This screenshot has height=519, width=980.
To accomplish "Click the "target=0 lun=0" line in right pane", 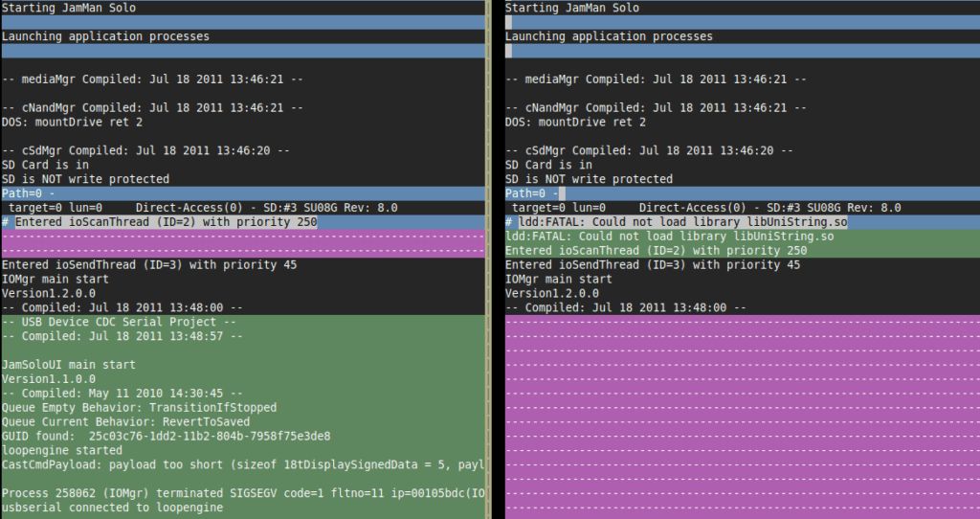I will pos(703,208).
